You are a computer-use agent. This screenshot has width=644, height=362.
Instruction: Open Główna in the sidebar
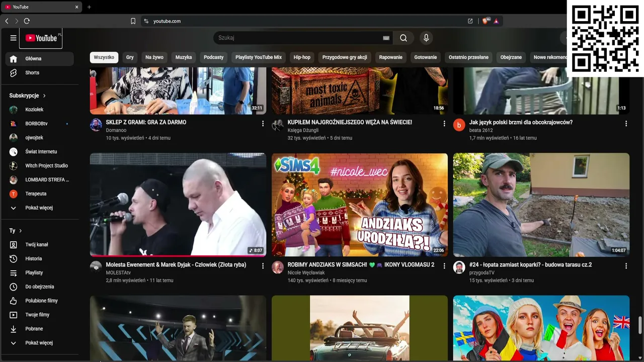(40, 59)
